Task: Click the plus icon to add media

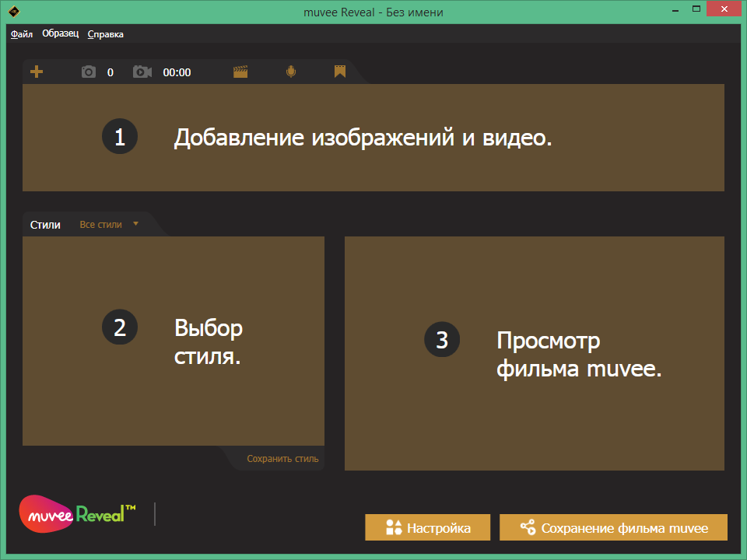Action: [x=37, y=72]
